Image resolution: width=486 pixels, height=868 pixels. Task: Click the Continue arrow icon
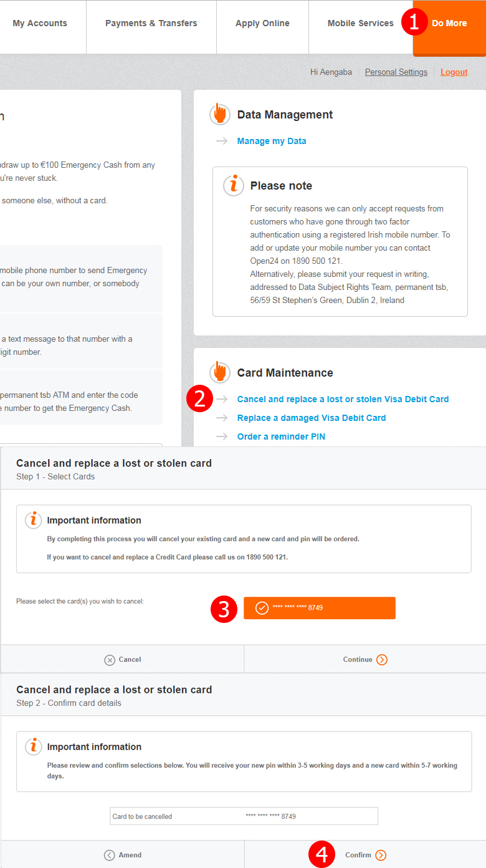tap(382, 660)
